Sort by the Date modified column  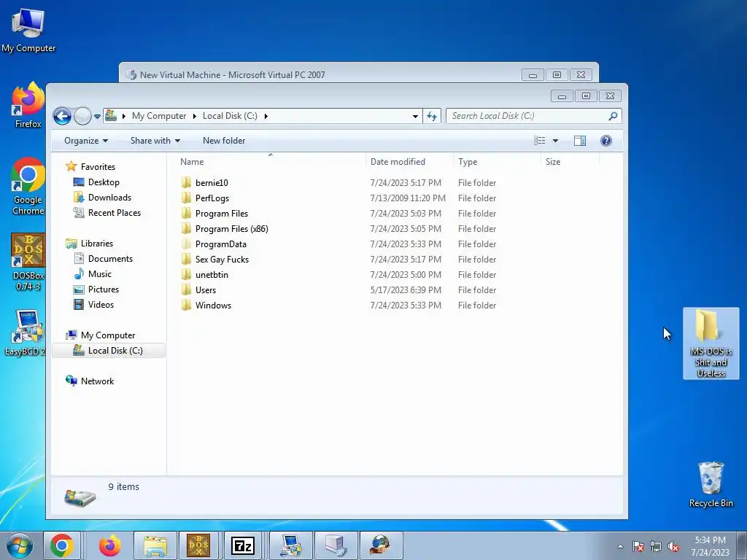[x=409, y=161]
